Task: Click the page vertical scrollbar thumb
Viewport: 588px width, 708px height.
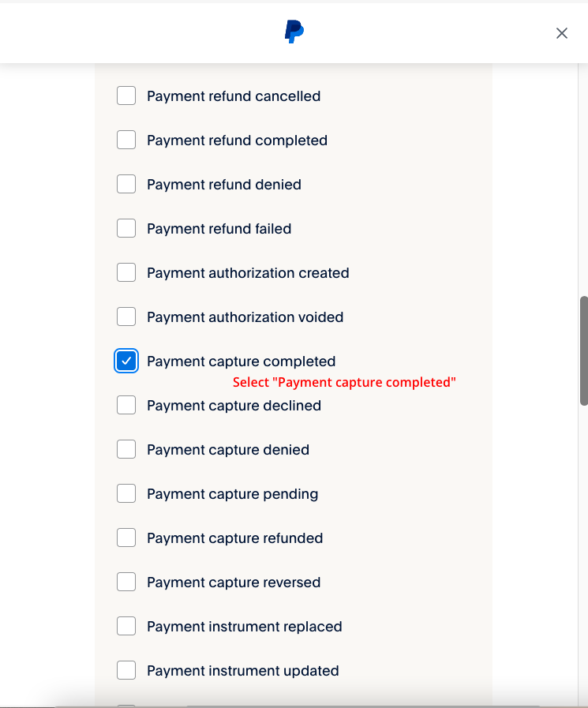Action: [x=583, y=350]
